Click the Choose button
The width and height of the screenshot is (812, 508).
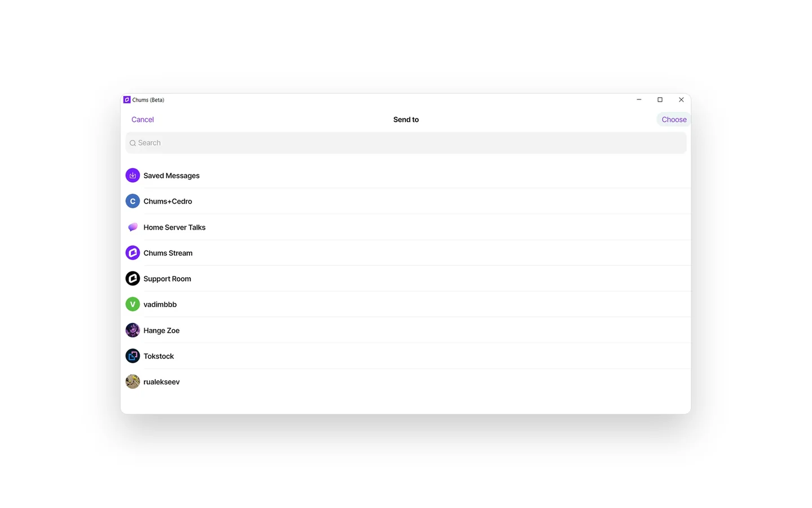pyautogui.click(x=674, y=120)
